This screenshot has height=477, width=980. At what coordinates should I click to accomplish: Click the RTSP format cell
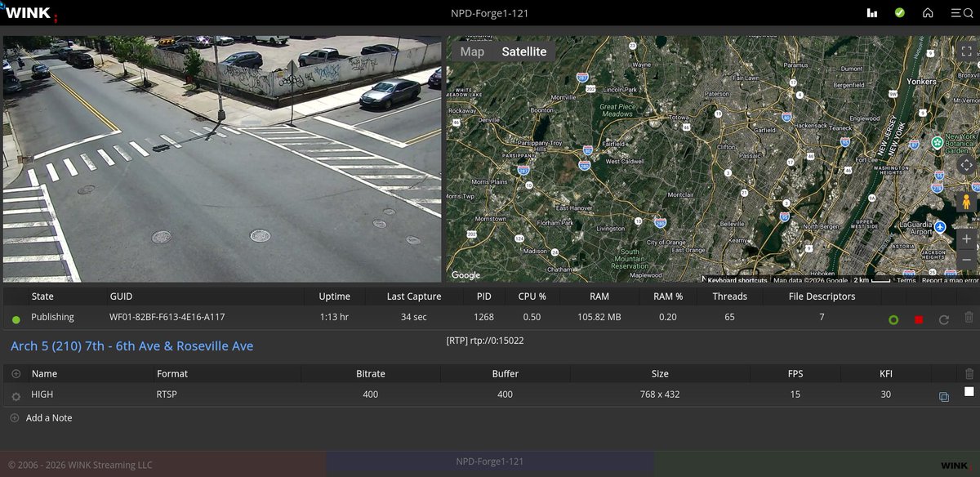(167, 395)
